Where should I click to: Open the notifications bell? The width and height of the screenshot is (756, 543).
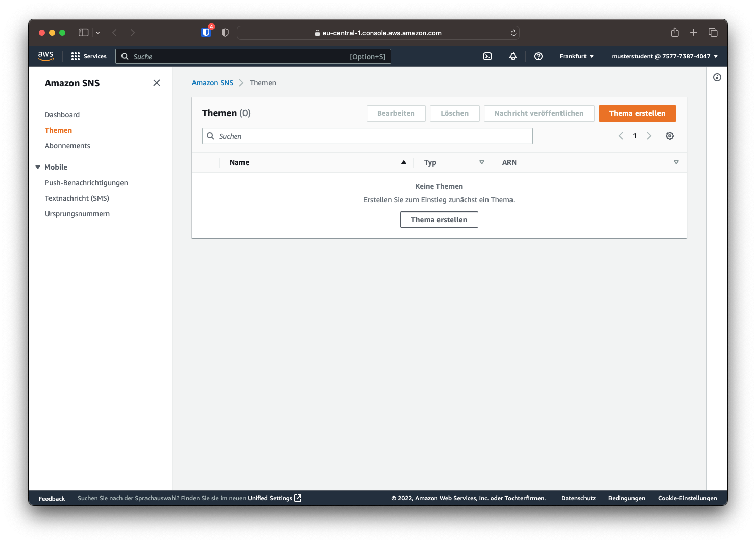tap(513, 56)
